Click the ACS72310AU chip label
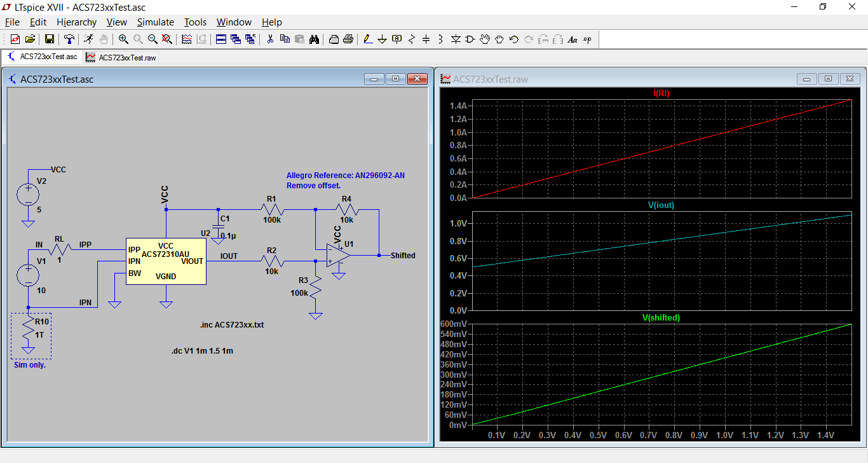Image resolution: width=868 pixels, height=463 pixels. [165, 254]
